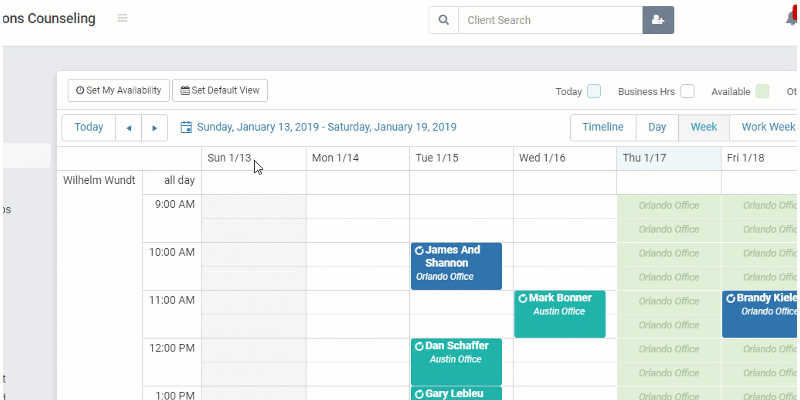800x400 pixels.
Task: Click recurring icon on Gary Lebleu appointment
Action: click(x=419, y=394)
